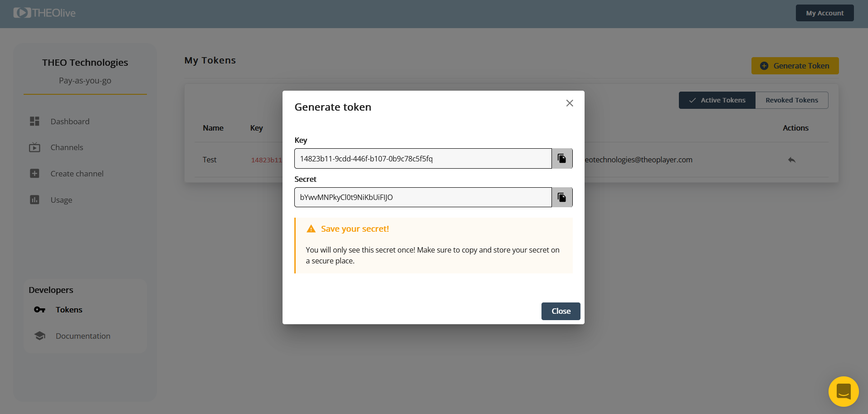Switch to Revoked Tokens tab
868x414 pixels.
coord(791,100)
